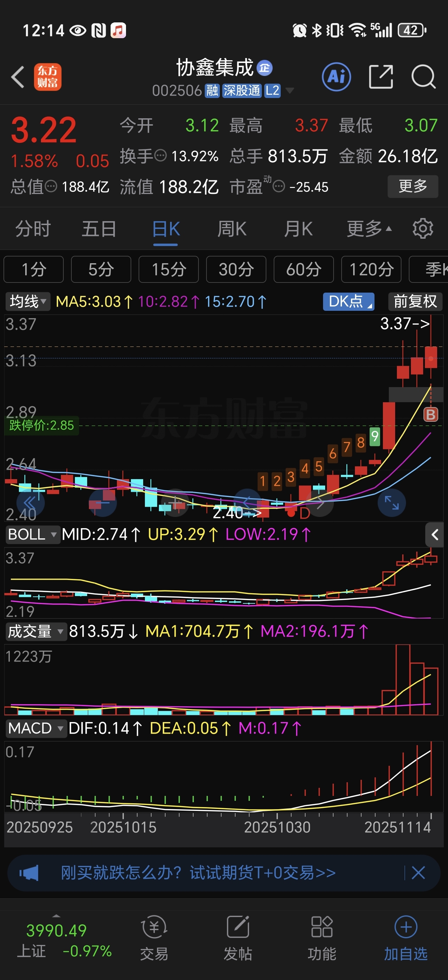
Task: Switch to 五日 tab
Action: tap(99, 229)
